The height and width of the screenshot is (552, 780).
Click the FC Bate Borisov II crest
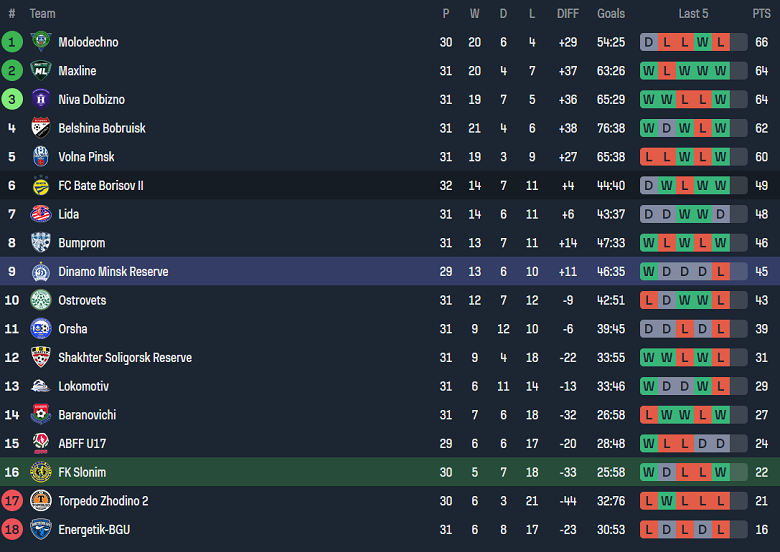click(x=40, y=185)
